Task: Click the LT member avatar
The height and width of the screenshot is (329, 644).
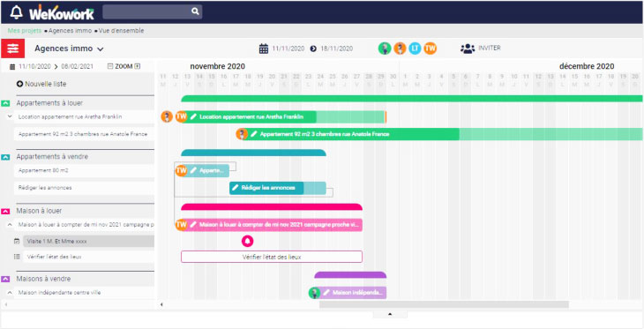Action: click(x=415, y=49)
